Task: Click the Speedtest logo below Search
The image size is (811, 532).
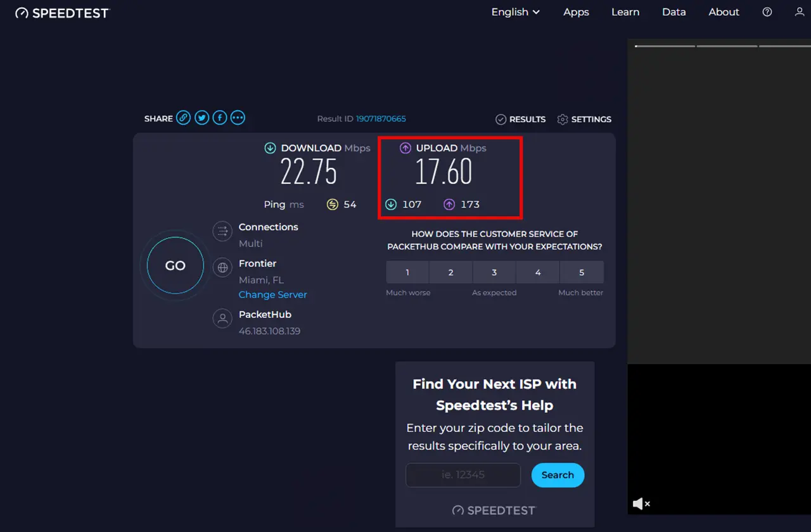Action: point(494,510)
